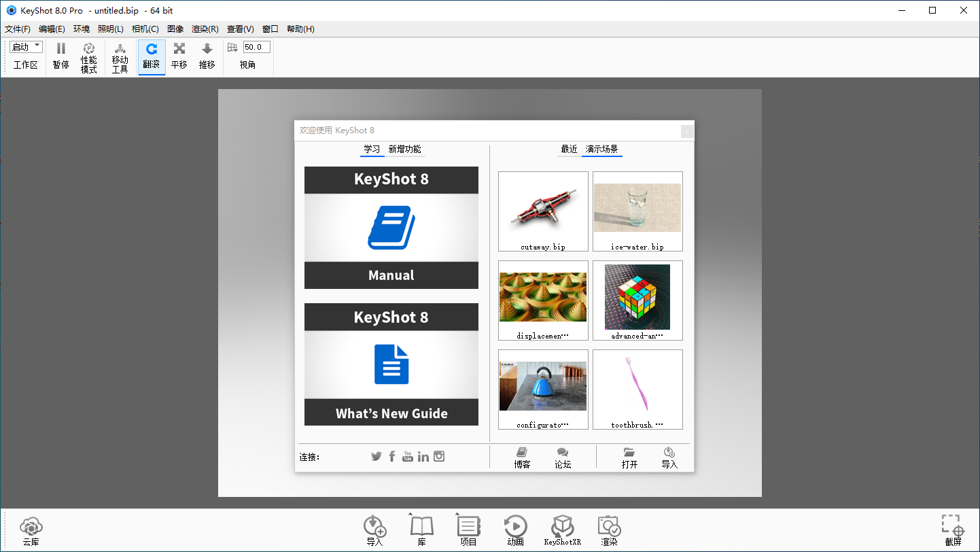Open the toothbrush demo scene
The image size is (980, 552).
pyautogui.click(x=637, y=390)
